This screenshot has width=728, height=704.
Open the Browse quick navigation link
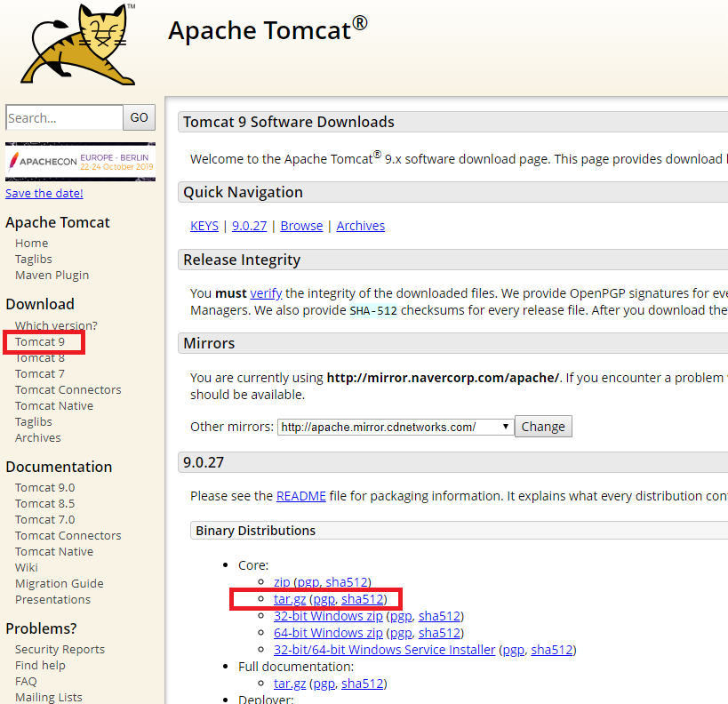302,226
